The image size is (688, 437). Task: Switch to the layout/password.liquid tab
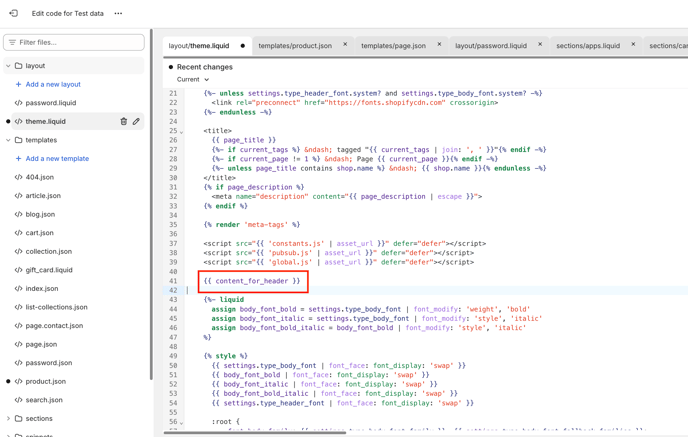[491, 46]
